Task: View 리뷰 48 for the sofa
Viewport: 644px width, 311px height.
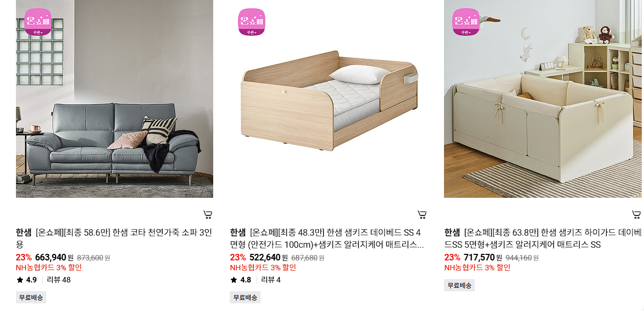Action: [59, 280]
